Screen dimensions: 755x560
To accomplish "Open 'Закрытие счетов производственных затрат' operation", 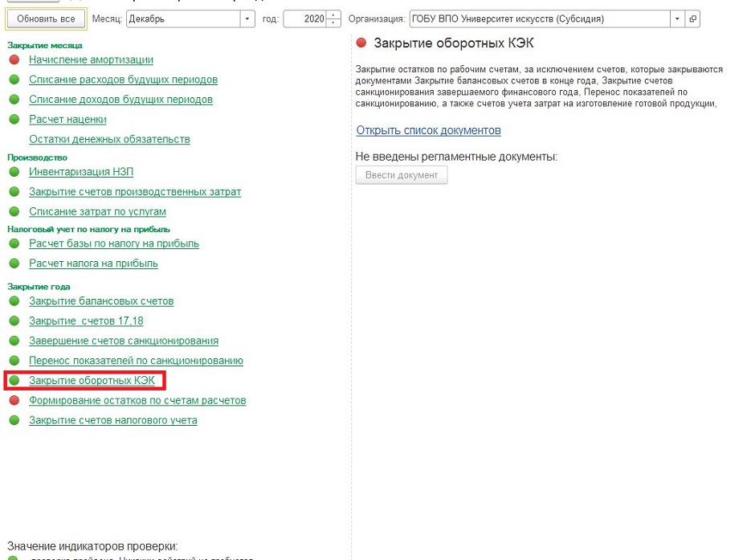I will [x=135, y=192].
